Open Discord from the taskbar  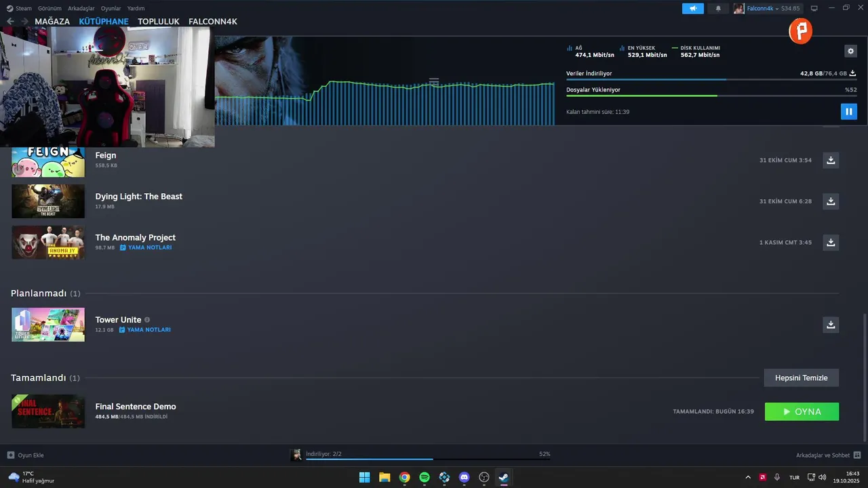(x=464, y=477)
